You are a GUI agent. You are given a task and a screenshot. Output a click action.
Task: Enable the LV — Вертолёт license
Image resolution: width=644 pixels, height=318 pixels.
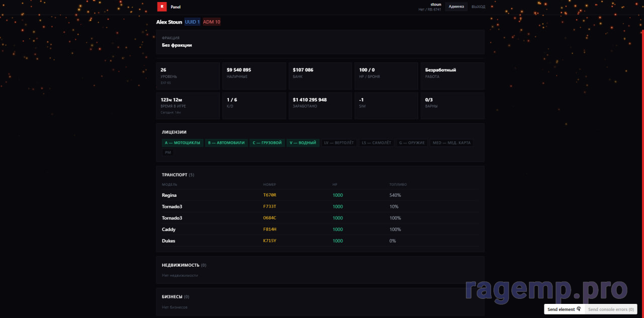click(x=339, y=143)
